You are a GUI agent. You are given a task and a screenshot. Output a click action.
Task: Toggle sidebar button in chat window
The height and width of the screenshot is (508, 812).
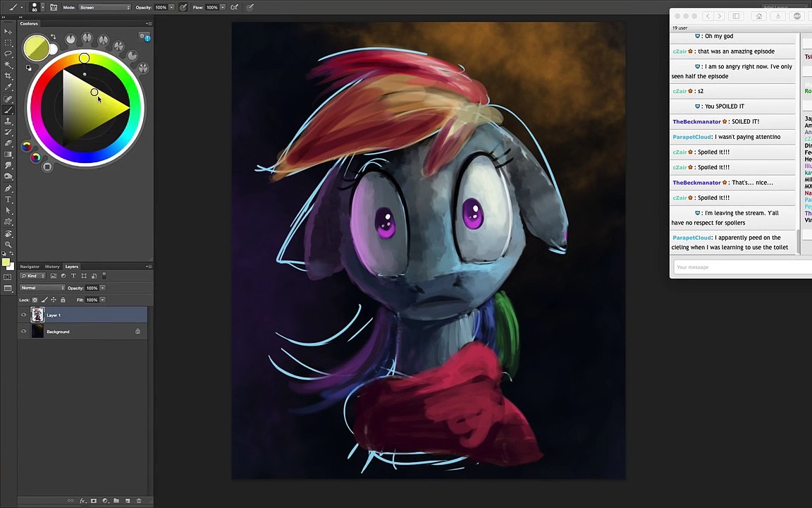click(x=736, y=16)
